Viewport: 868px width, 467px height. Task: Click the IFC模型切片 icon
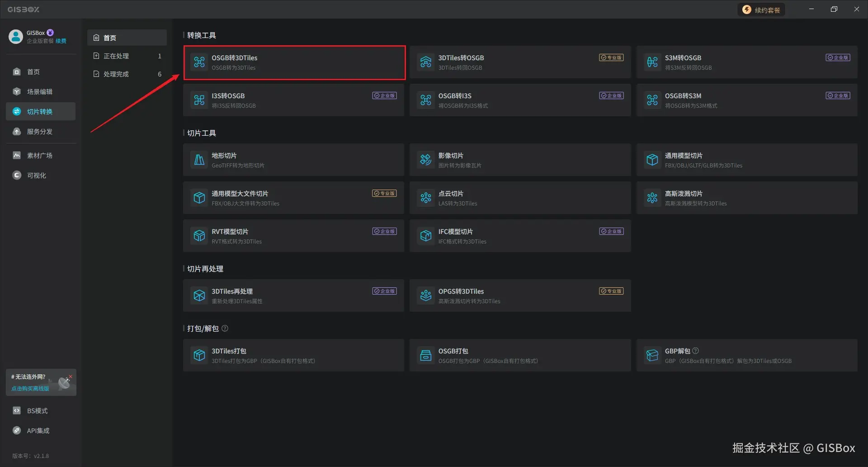tap(426, 236)
